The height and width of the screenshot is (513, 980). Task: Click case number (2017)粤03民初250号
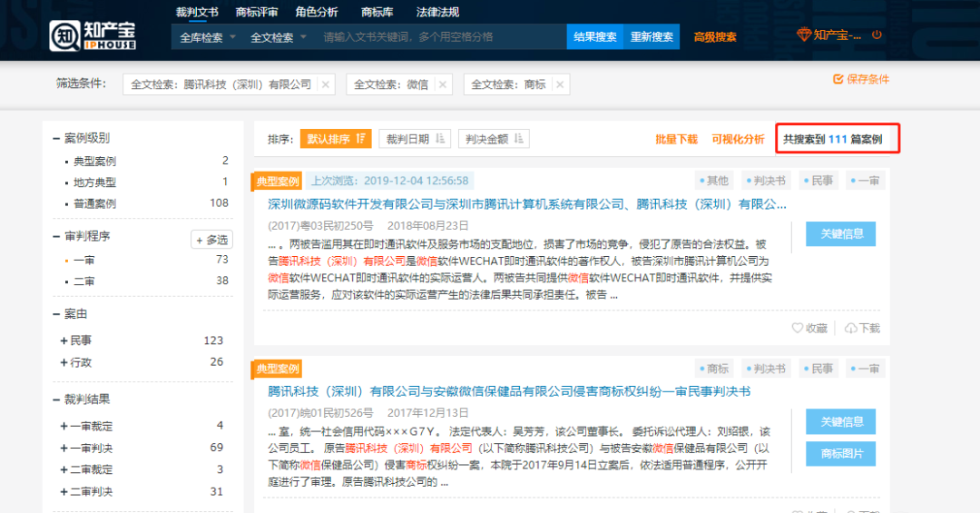[320, 226]
